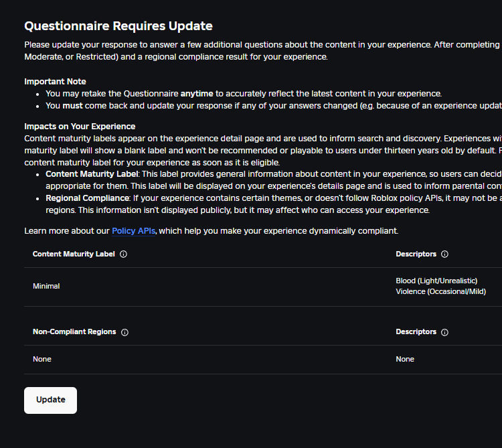This screenshot has width=502, height=448.
Task: Click 'None' under Non-Compliant Regions
Action: (42, 359)
